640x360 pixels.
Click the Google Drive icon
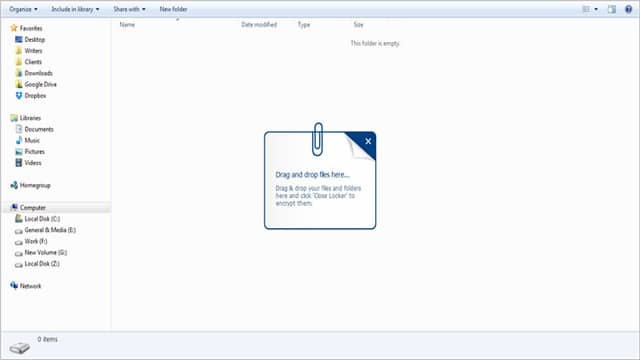click(x=19, y=84)
